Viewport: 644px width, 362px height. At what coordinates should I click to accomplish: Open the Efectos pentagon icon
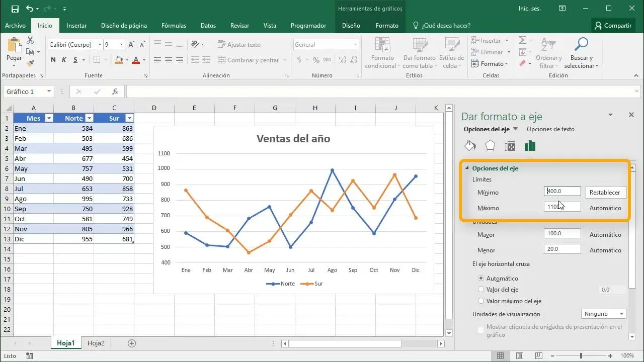[x=490, y=145]
